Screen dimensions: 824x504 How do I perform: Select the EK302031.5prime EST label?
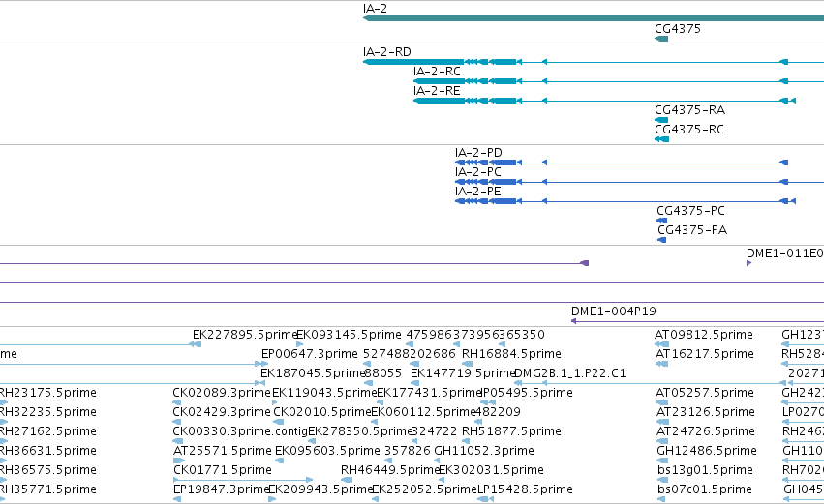(x=491, y=471)
